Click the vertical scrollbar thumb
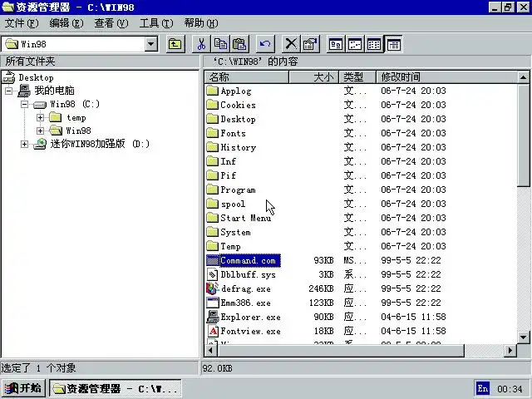The width and height of the screenshot is (532, 399). (x=523, y=135)
